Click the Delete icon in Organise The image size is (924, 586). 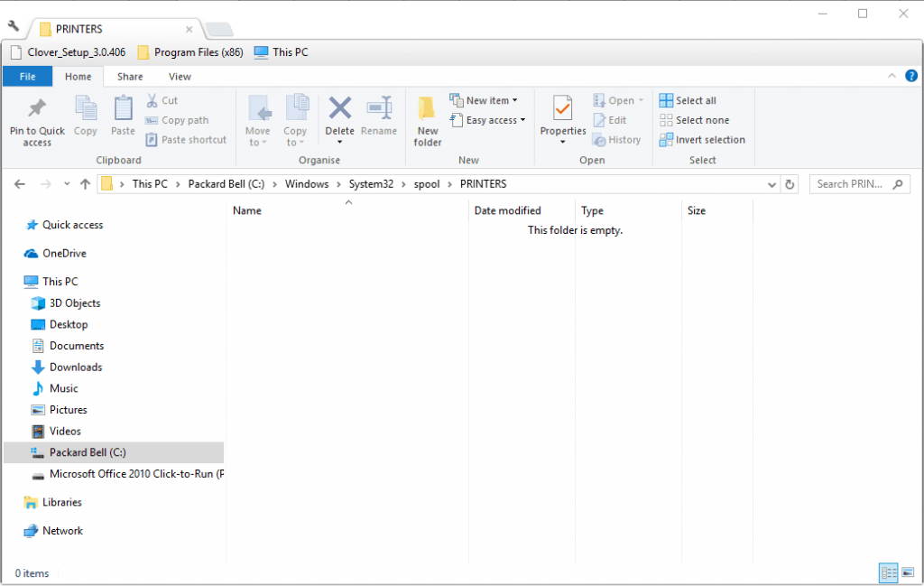coord(339,110)
